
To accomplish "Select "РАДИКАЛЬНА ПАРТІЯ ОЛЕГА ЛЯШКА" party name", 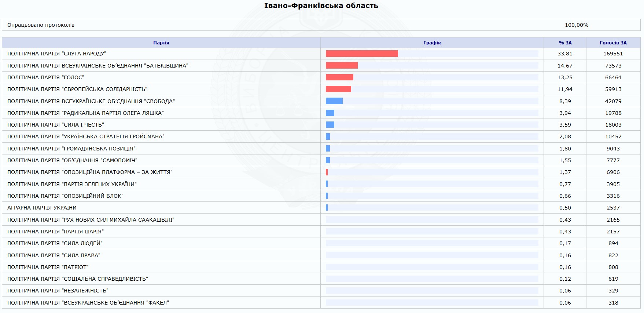I will [85, 113].
